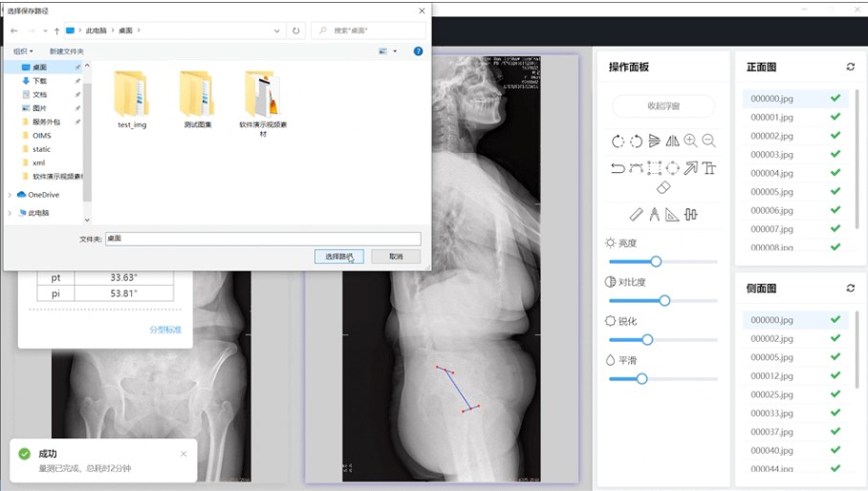Select the curve drawing tool

(636, 167)
